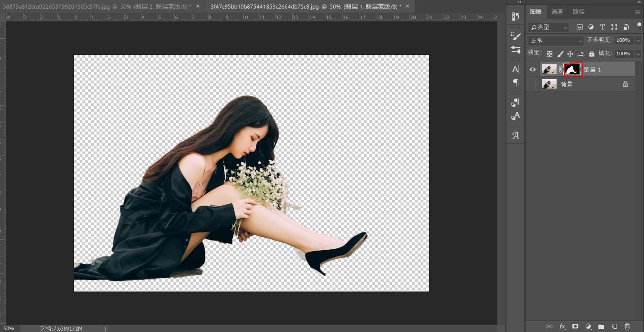Switch to the 通道 Channels tab
This screenshot has width=644, height=332.
tap(557, 12)
